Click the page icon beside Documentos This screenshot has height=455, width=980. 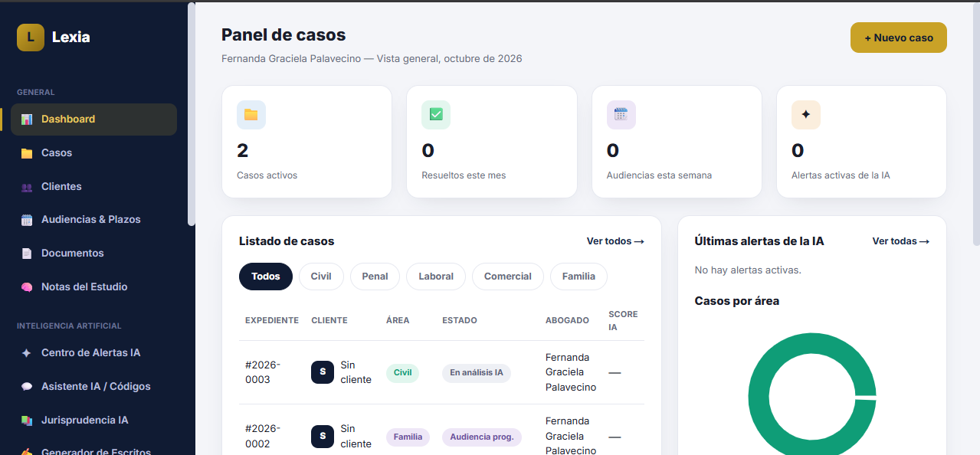click(27, 254)
